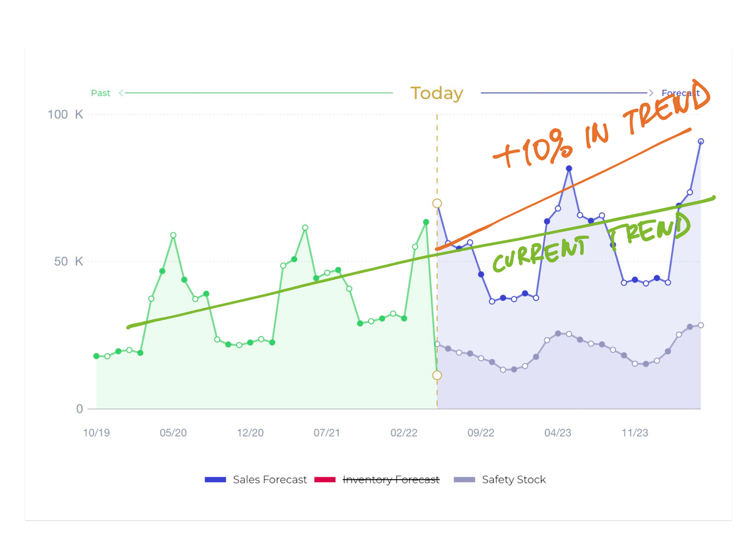This screenshot has height=560, width=747.
Task: Enable the struck-through Inventory Forecast legend
Action: [377, 480]
